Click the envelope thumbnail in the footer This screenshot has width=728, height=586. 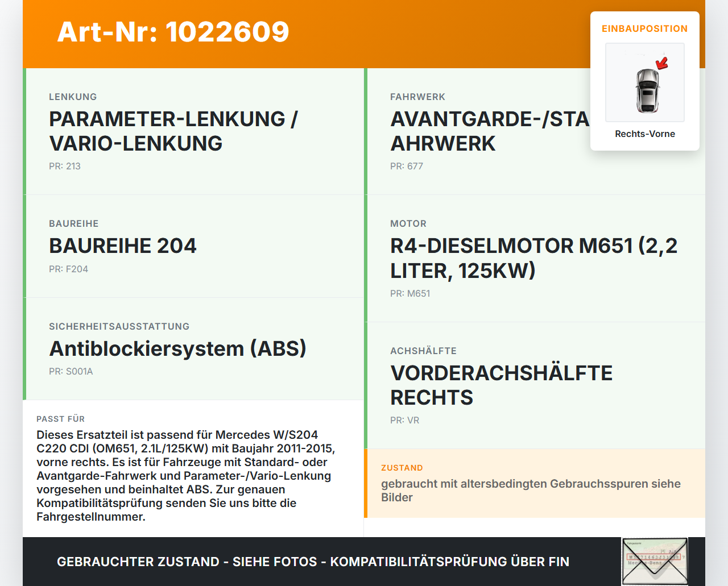point(655,561)
